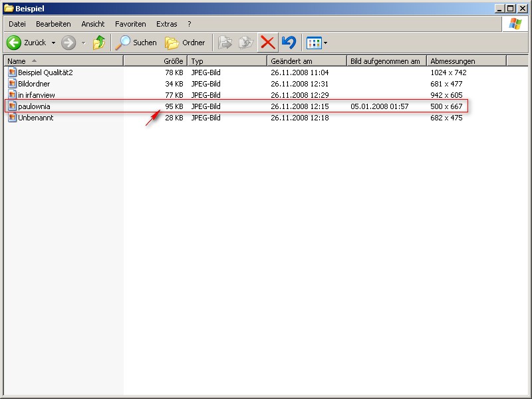Viewport: 532px width, 399px height.
Task: Select the in irfanview file
Action: [36, 95]
